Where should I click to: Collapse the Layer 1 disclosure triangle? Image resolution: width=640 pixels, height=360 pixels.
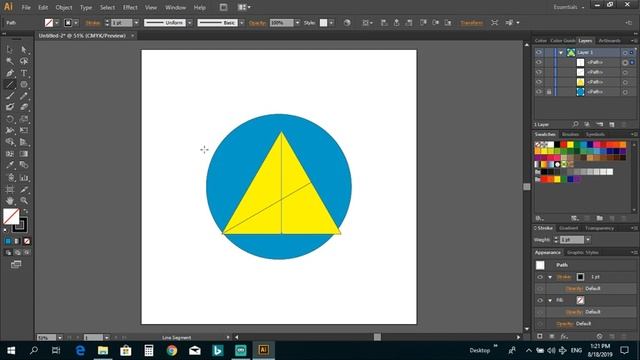[561, 53]
